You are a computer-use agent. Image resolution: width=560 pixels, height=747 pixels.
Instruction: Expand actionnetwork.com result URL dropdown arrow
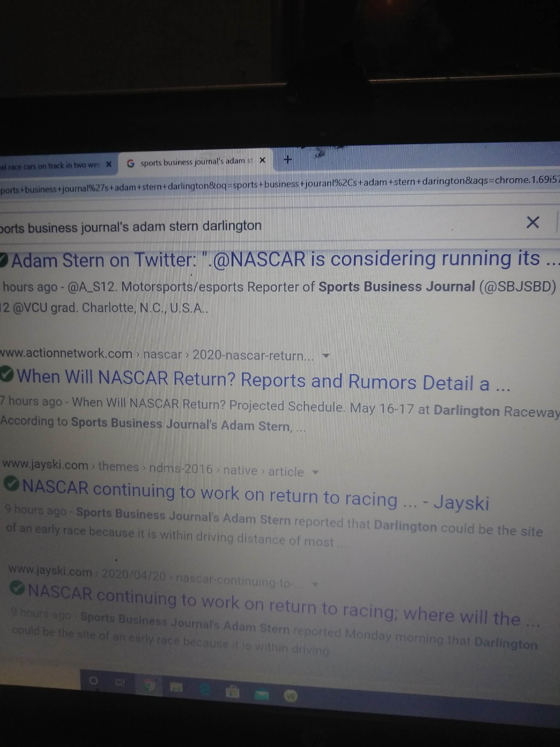click(326, 356)
